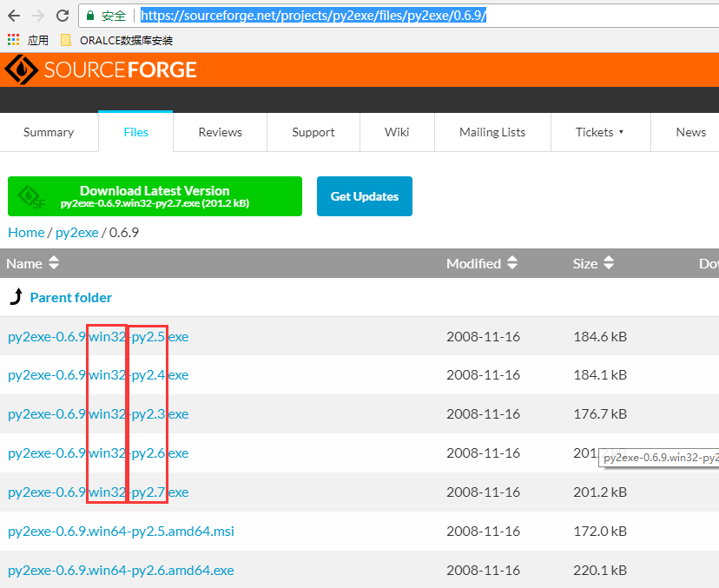Image resolution: width=719 pixels, height=588 pixels.
Task: Download py2exe-0.6.9.win32-py2.4.exe
Action: click(98, 375)
